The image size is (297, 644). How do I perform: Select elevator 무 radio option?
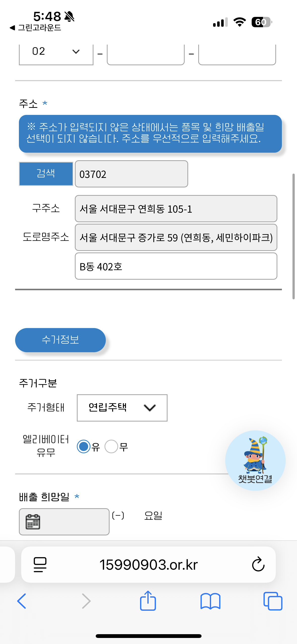pos(111,446)
